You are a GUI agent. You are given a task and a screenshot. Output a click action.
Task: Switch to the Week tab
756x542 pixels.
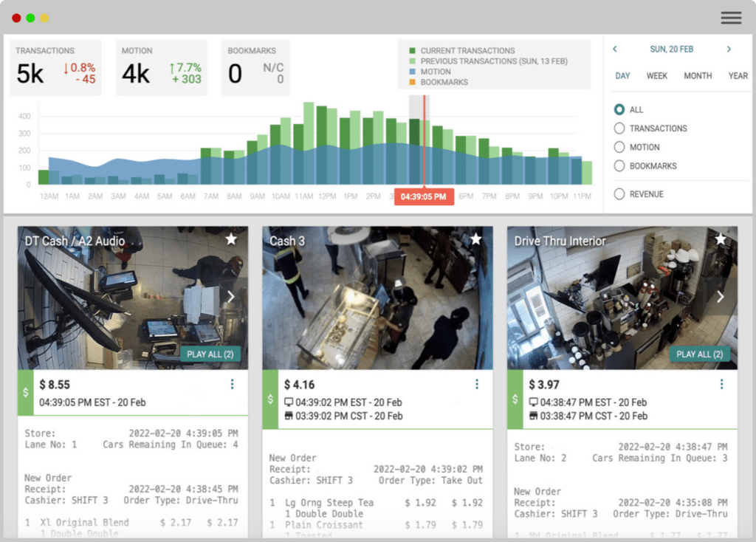tap(657, 75)
